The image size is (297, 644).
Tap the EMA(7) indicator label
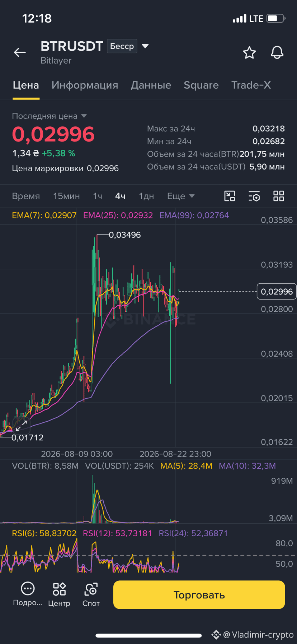click(44, 216)
